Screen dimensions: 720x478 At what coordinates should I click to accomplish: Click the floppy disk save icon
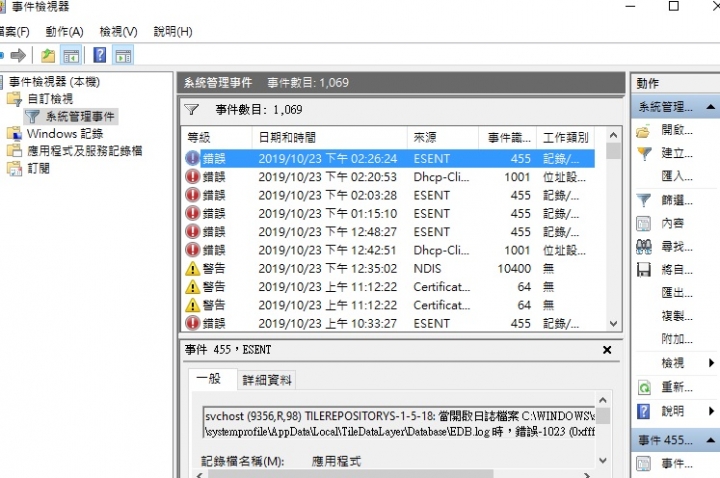tap(643, 270)
